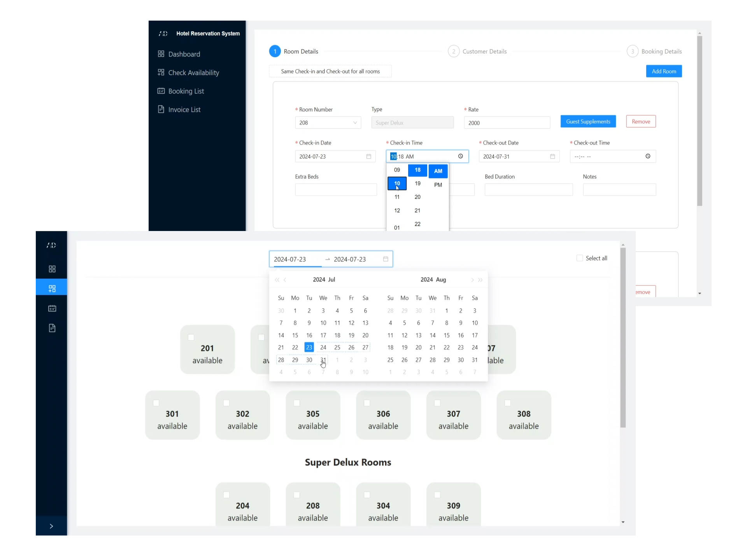747x560 pixels.
Task: Open Booking List in the sidebar
Action: (x=186, y=91)
